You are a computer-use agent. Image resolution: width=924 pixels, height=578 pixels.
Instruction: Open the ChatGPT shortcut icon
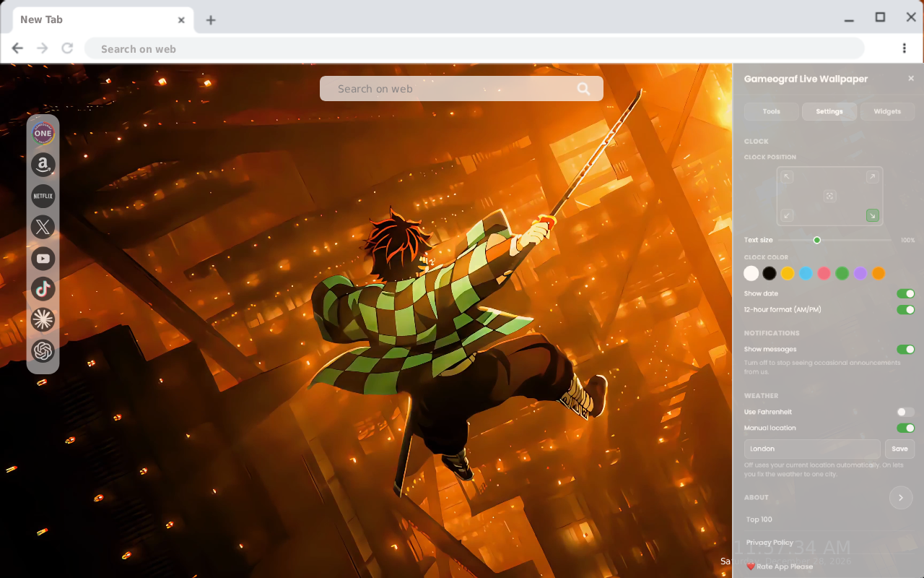point(43,350)
